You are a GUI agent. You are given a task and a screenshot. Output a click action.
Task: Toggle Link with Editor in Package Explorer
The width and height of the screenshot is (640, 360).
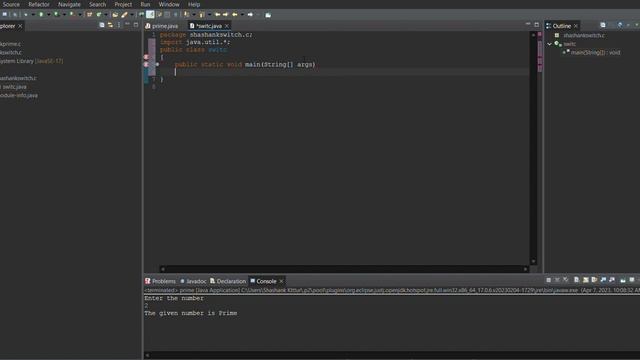click(x=110, y=25)
